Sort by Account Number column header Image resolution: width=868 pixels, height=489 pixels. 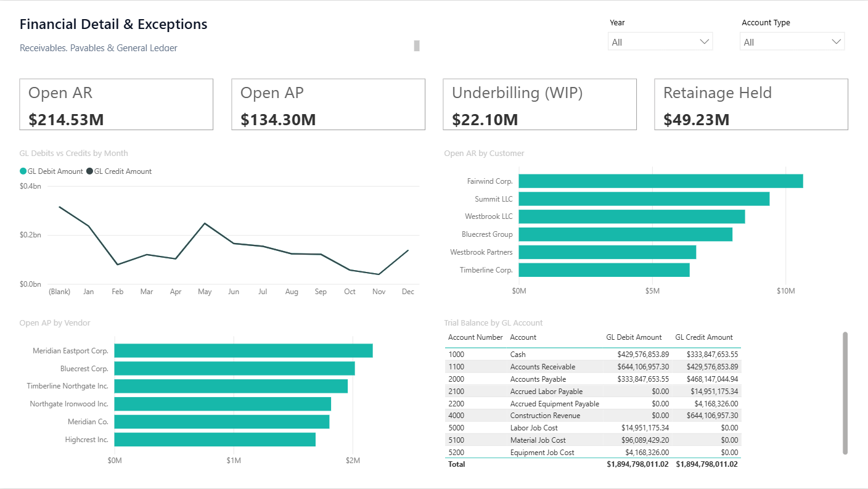(475, 337)
